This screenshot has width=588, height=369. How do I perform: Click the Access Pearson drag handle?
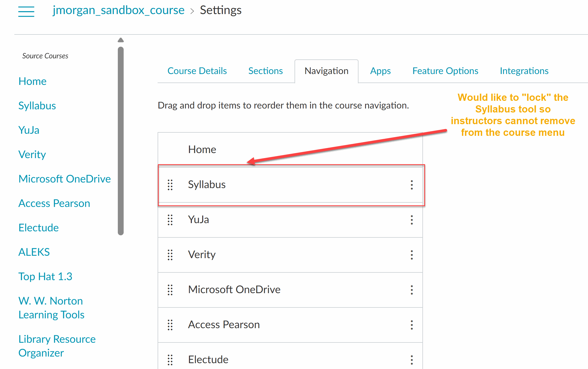tap(170, 325)
